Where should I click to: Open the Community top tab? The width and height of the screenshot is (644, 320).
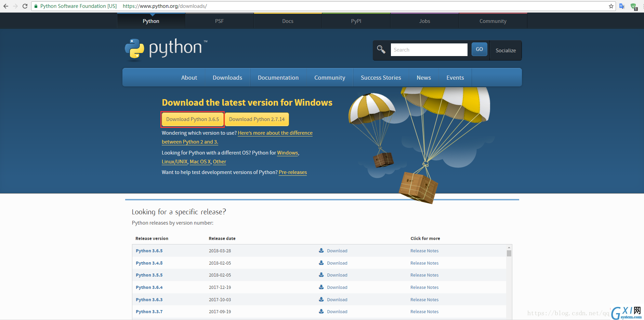click(493, 21)
